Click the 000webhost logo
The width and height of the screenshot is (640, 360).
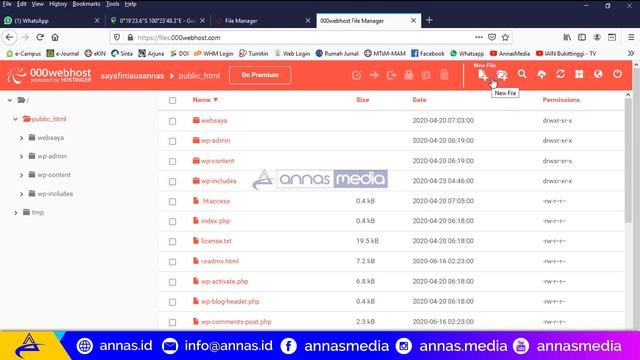[49, 75]
